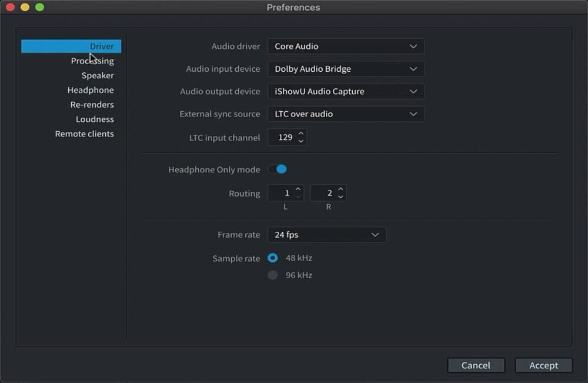Open the Audio output device dropdown
This screenshot has height=383, width=588.
click(x=346, y=91)
